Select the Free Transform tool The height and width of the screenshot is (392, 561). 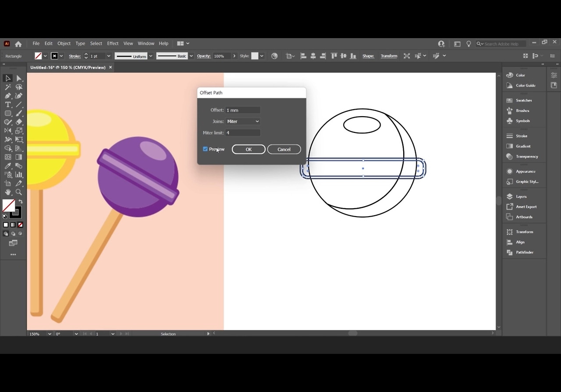click(19, 139)
